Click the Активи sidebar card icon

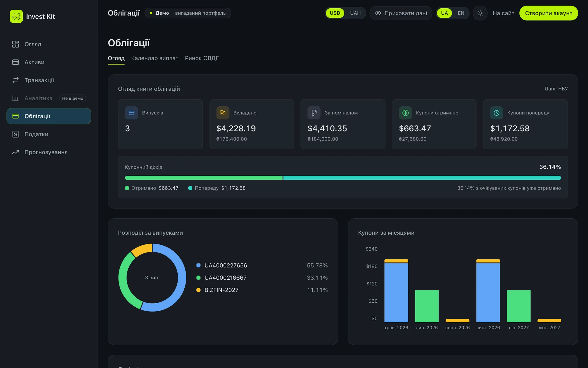point(15,62)
